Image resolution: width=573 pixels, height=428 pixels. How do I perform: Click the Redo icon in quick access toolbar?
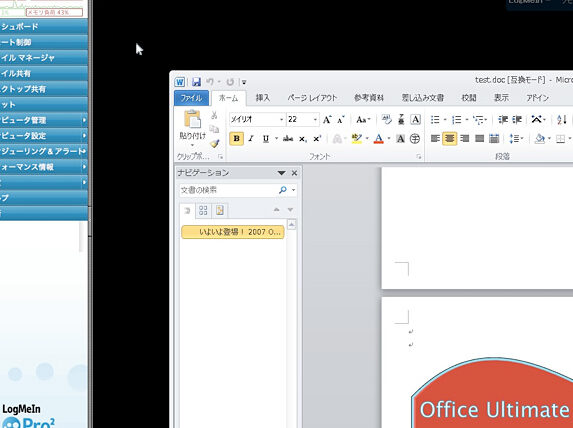(230, 82)
